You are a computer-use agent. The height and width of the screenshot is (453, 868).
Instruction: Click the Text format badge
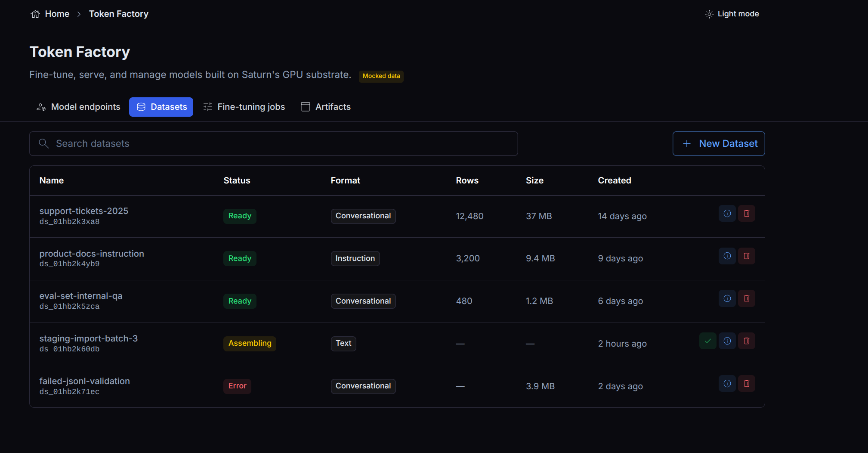coord(343,343)
